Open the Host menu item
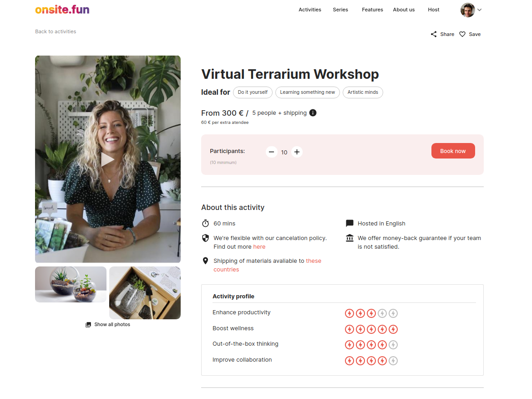The height and width of the screenshot is (399, 532). [434, 10]
